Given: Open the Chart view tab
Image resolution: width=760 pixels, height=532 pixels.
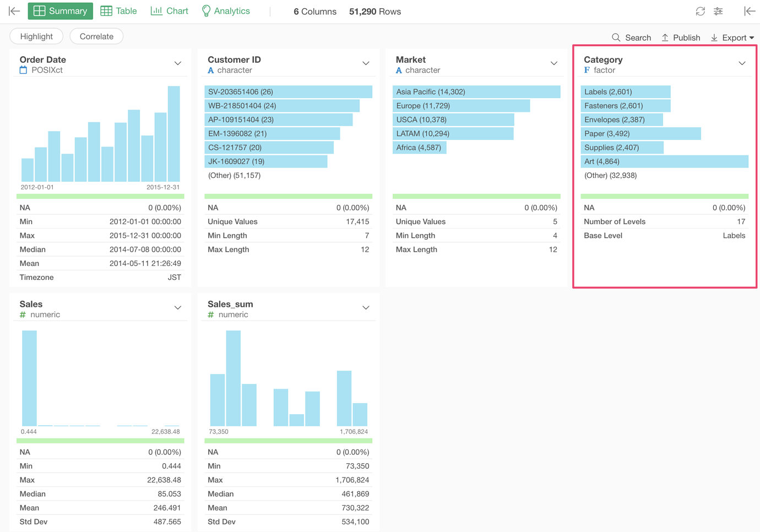Looking at the screenshot, I should tap(170, 11).
